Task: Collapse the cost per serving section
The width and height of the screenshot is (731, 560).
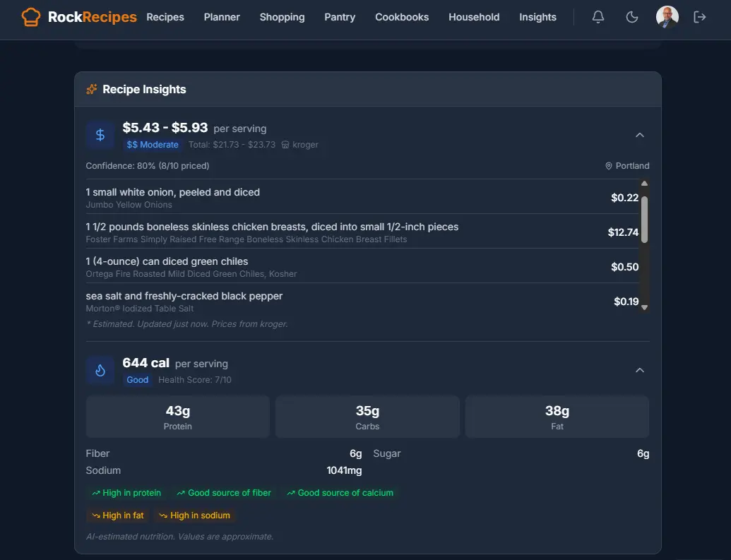Action: pos(640,135)
